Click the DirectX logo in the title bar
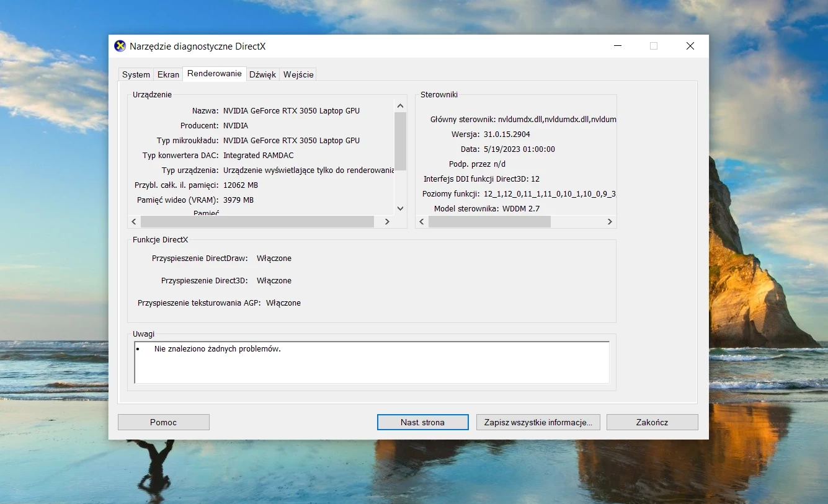Image resolution: width=828 pixels, height=504 pixels. [119, 46]
